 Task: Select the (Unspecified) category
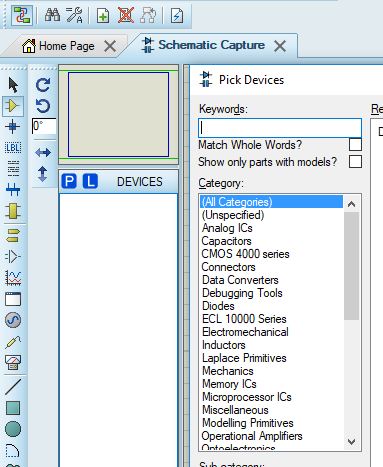point(271,215)
